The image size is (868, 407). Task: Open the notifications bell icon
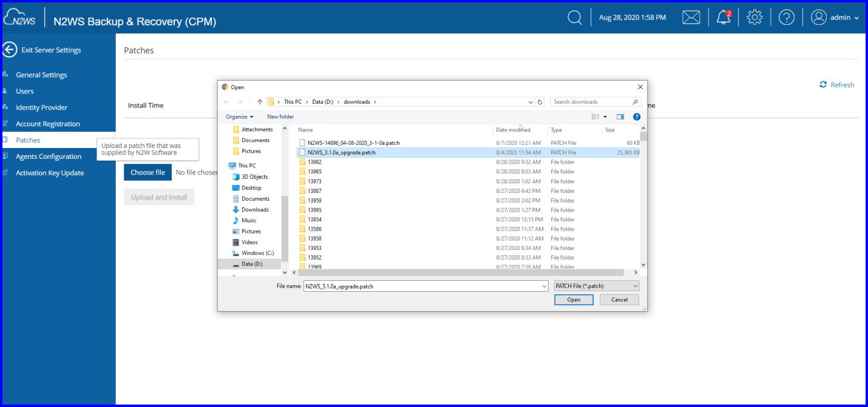(x=724, y=18)
